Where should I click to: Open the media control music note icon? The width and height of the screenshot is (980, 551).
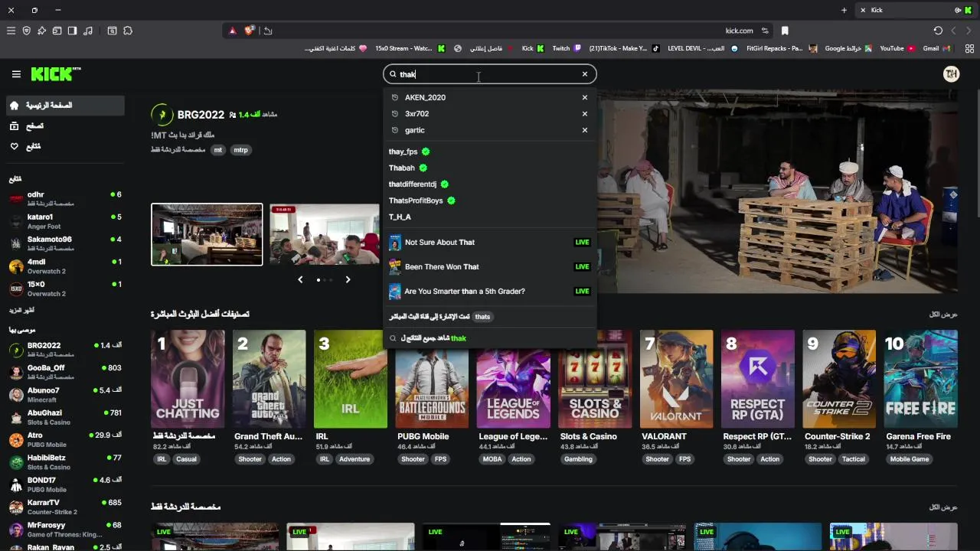pos(88,31)
